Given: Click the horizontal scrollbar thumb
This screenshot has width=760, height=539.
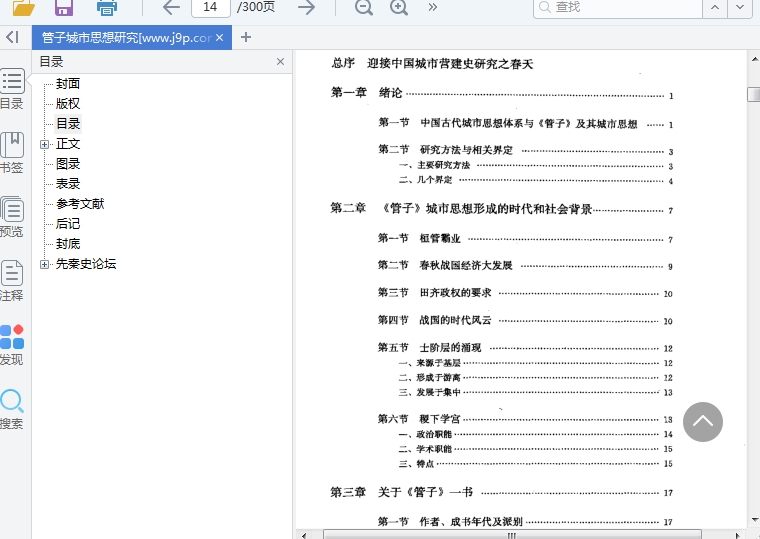Looking at the screenshot, I should click(x=512, y=535).
